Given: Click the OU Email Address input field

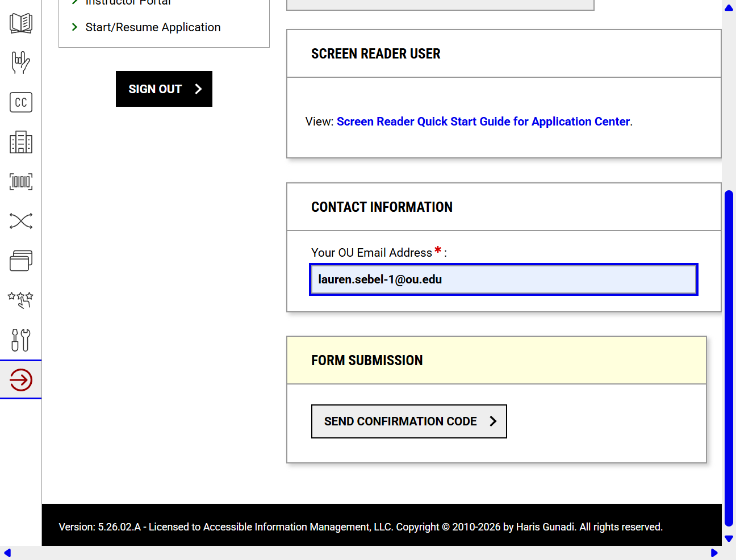Looking at the screenshot, I should pyautogui.click(x=504, y=279).
